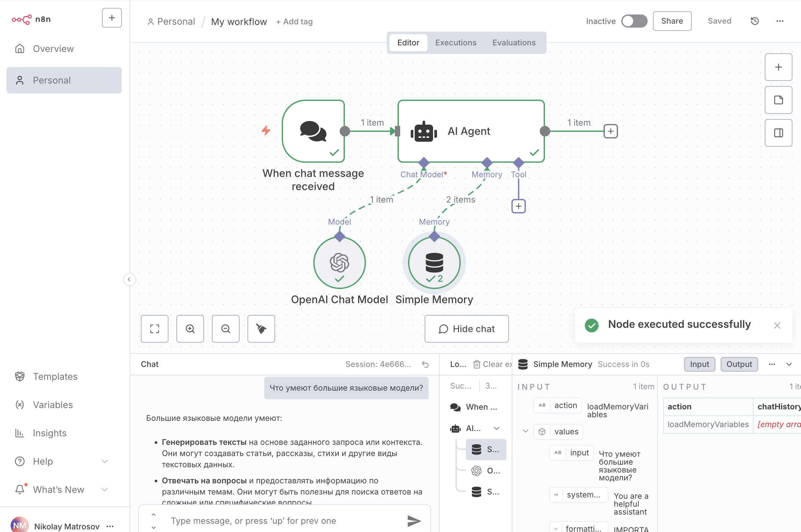This screenshot has height=532, width=801.
Task: Click the Personal breadcrumb link
Action: 171,22
